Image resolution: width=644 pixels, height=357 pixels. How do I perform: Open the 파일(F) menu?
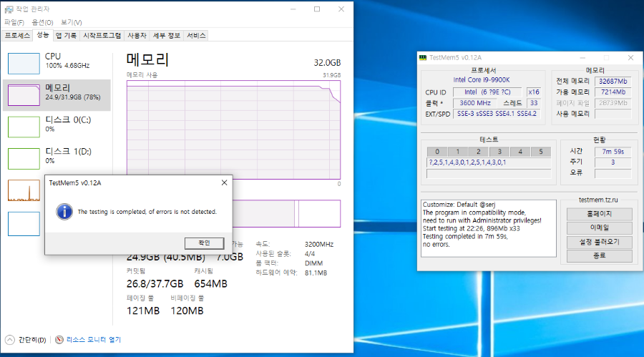[x=14, y=22]
